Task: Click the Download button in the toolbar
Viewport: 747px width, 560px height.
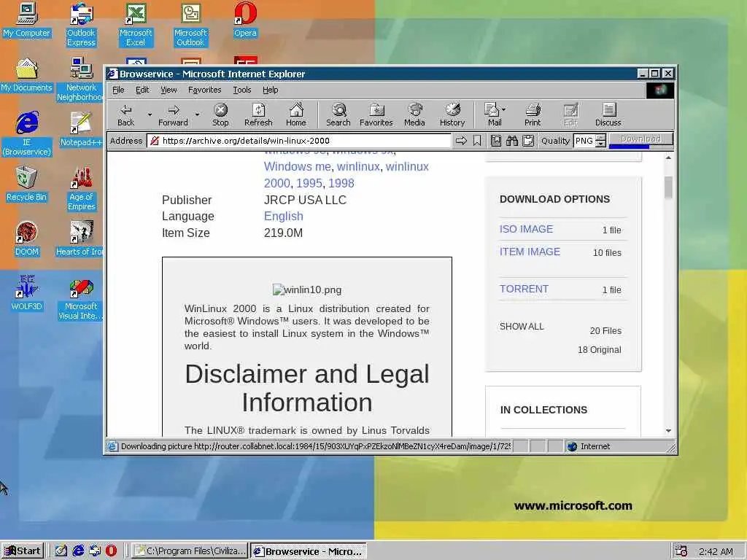Action: pyautogui.click(x=640, y=139)
